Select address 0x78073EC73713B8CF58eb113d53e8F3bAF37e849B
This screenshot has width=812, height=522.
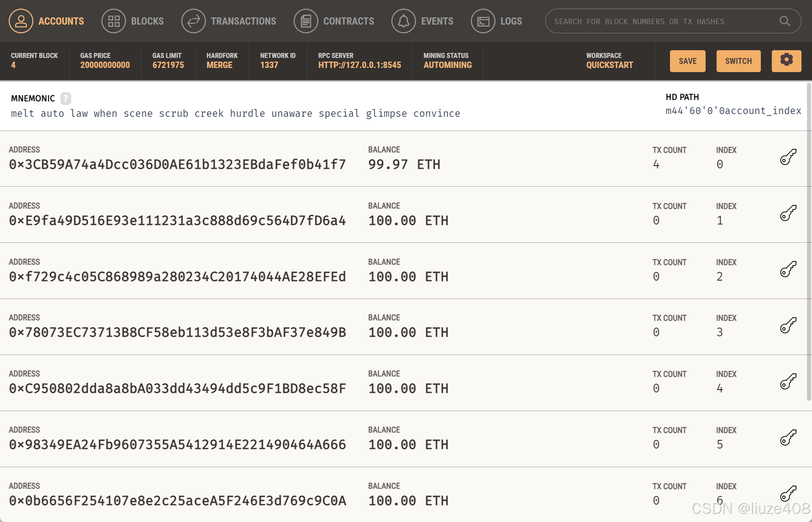click(x=178, y=333)
